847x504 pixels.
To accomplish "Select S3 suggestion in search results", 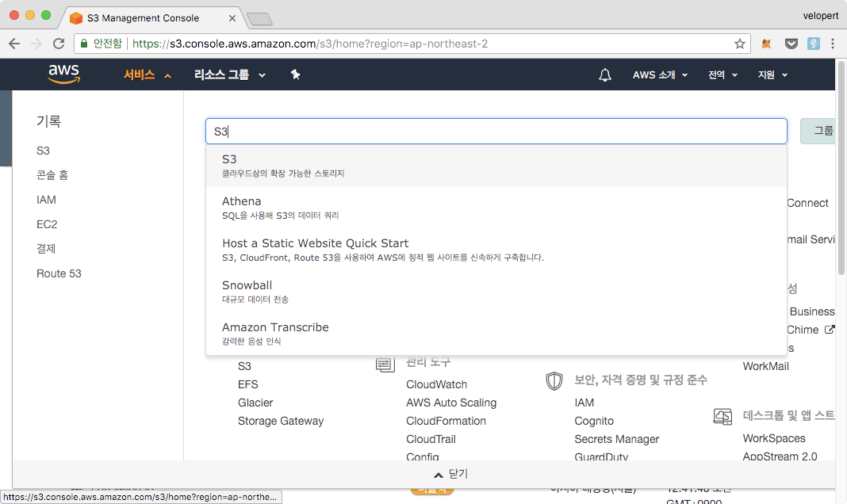I will tap(496, 166).
